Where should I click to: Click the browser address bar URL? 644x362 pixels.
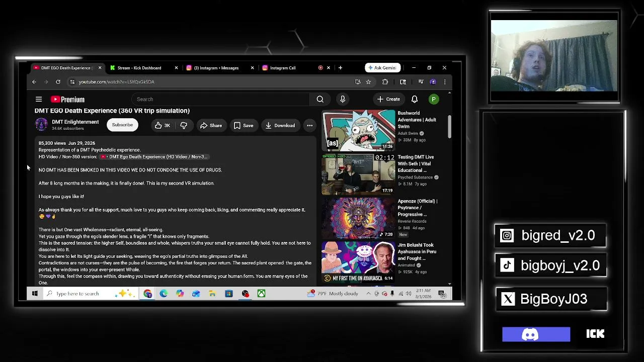(x=116, y=82)
